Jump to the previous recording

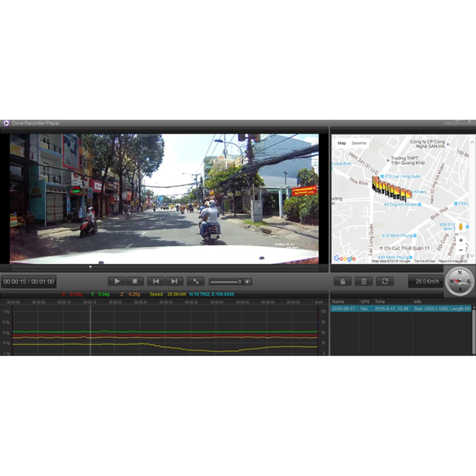[156, 281]
